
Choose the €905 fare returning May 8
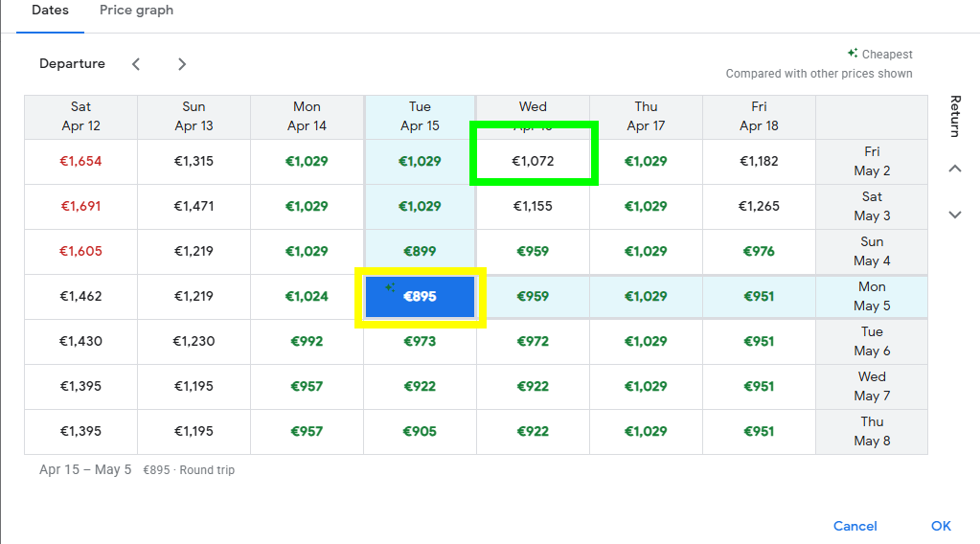(420, 431)
